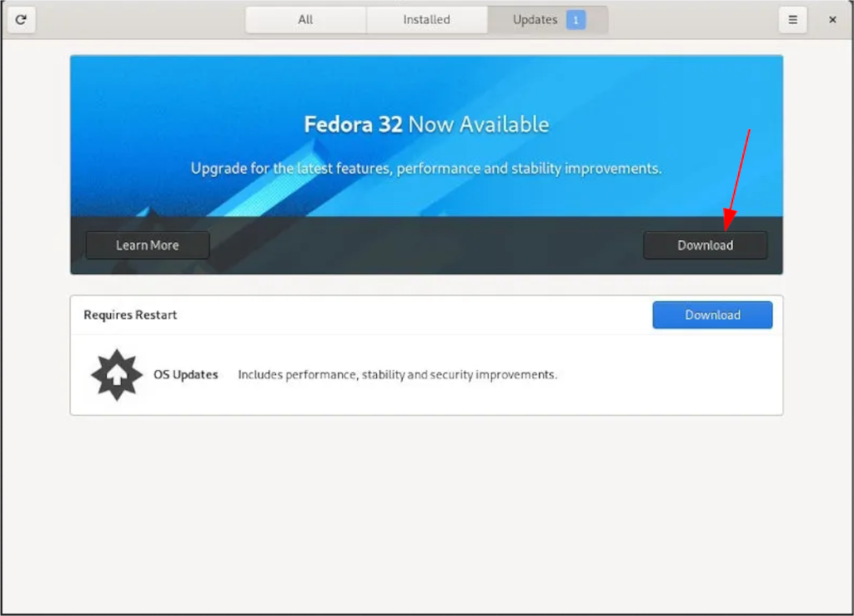This screenshot has height=616, width=854.
Task: Switch to the All tab
Action: click(304, 19)
